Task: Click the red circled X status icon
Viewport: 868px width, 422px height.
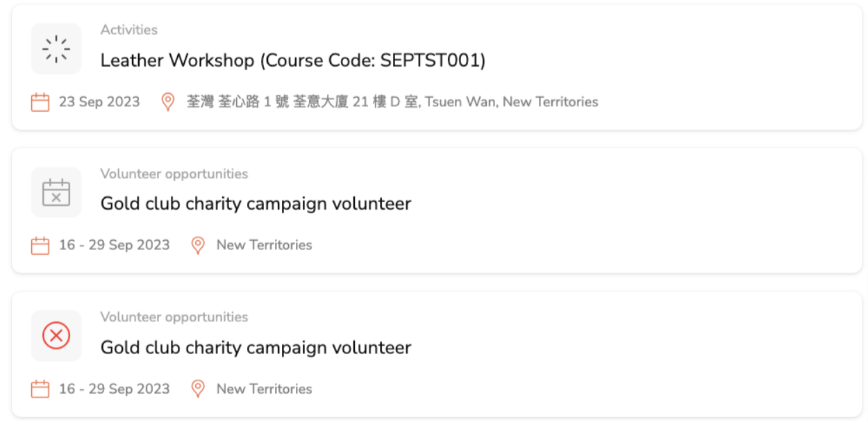Action: click(x=56, y=336)
